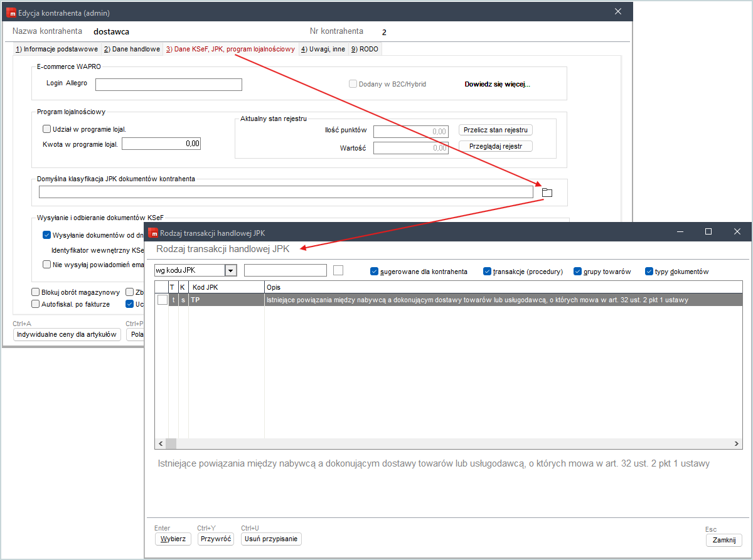Go to the '9) RODO' tab
The height and width of the screenshot is (560, 753).
365,49
